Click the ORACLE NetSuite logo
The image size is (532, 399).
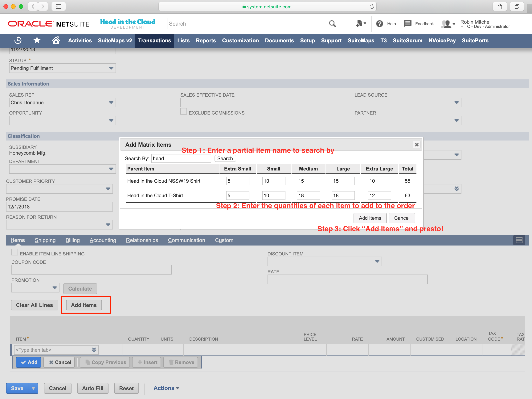click(x=49, y=24)
